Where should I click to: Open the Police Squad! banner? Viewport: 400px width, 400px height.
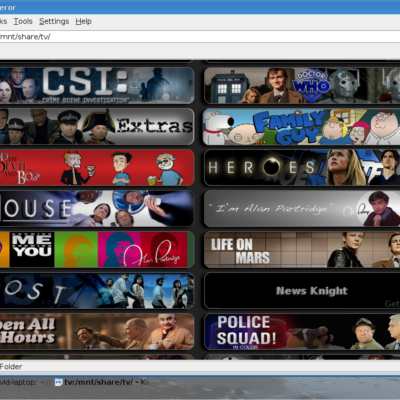pyautogui.click(x=302, y=332)
